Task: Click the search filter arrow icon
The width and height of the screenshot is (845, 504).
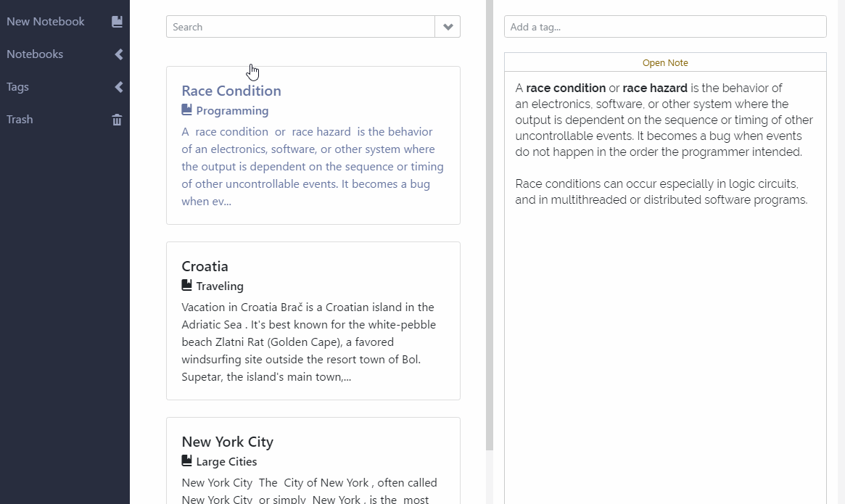Action: (x=448, y=26)
